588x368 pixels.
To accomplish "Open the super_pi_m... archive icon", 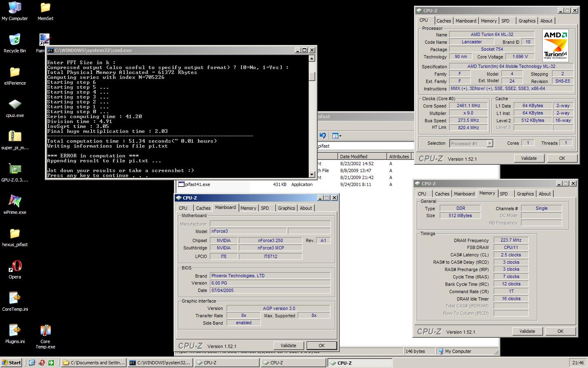I will coord(15,140).
